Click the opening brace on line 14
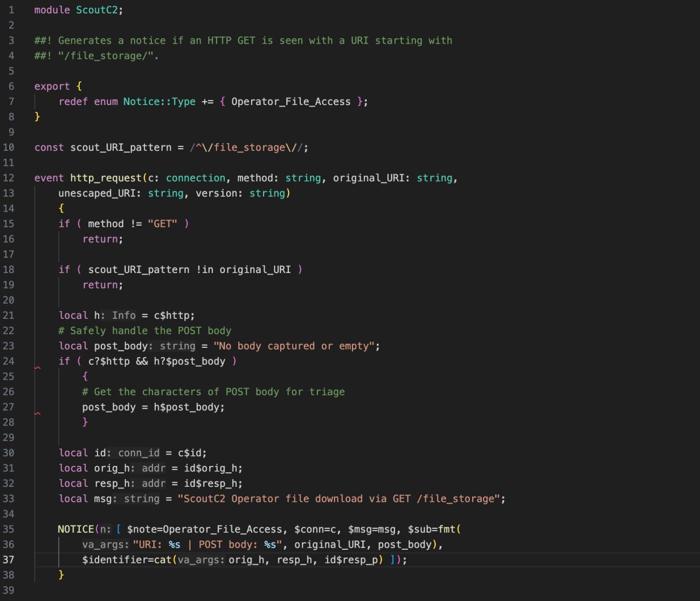The width and height of the screenshot is (700, 601). coord(61,208)
